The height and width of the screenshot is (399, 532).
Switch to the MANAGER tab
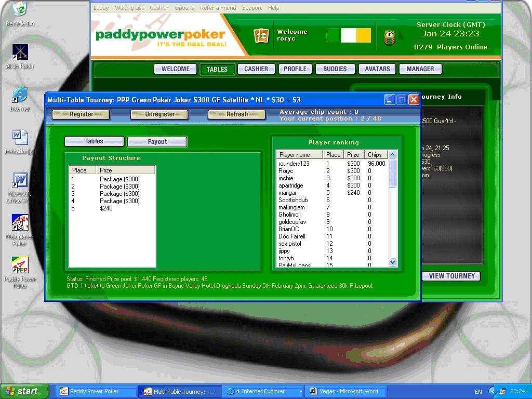[x=420, y=69]
